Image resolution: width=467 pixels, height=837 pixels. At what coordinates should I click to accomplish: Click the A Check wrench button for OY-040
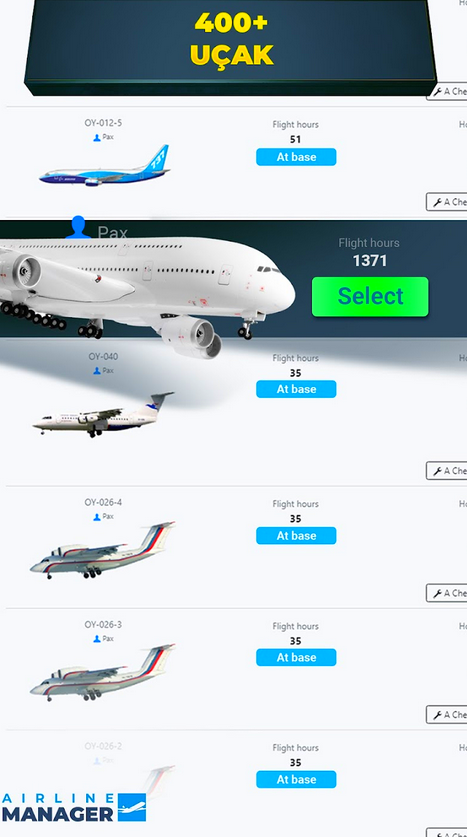coord(447,470)
